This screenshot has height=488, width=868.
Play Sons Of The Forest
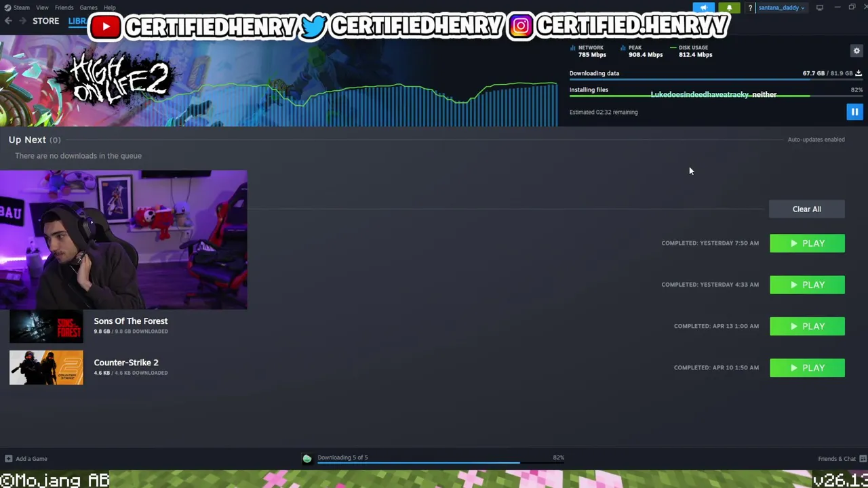point(807,327)
